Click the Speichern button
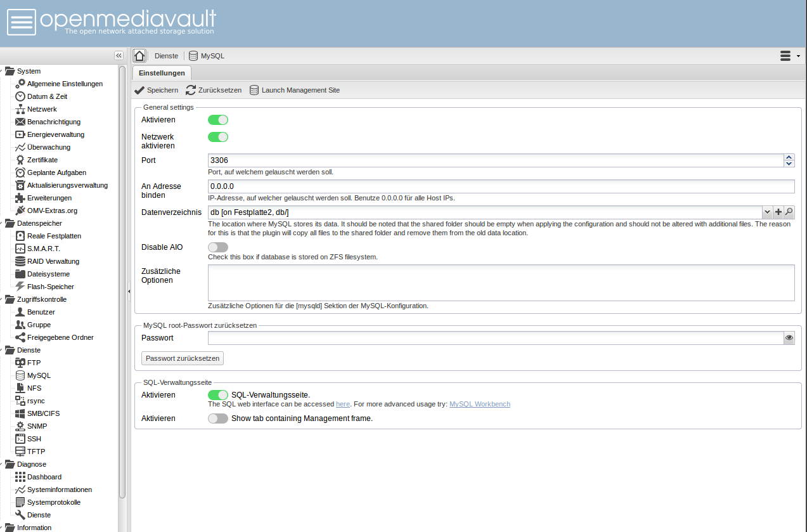Viewport: 807px width, 532px height. click(156, 90)
